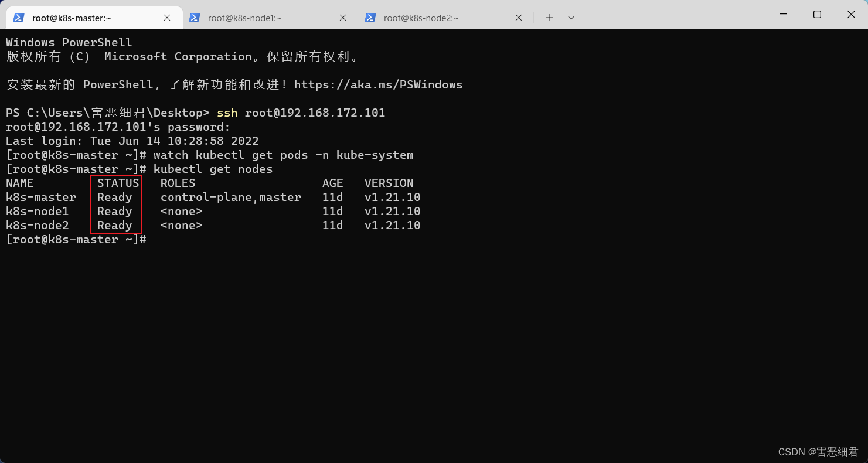Click v1.21.10 version in k8s-node2 row
The image size is (868, 463).
(x=393, y=225)
